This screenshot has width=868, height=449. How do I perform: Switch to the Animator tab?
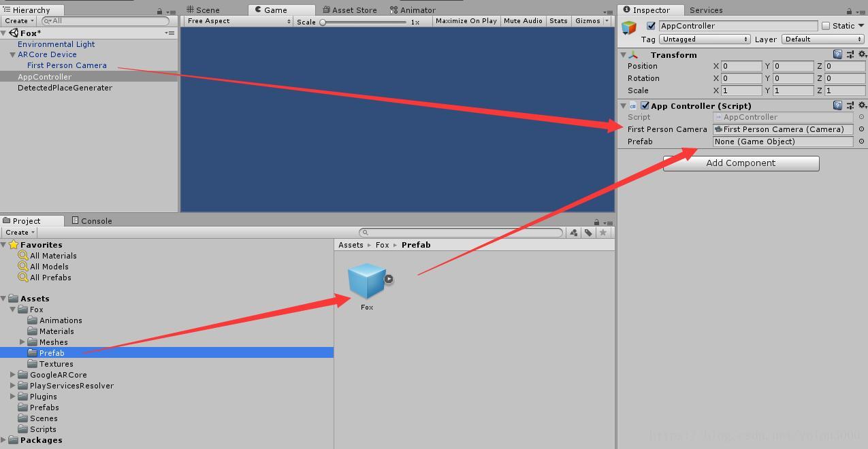[x=413, y=10]
